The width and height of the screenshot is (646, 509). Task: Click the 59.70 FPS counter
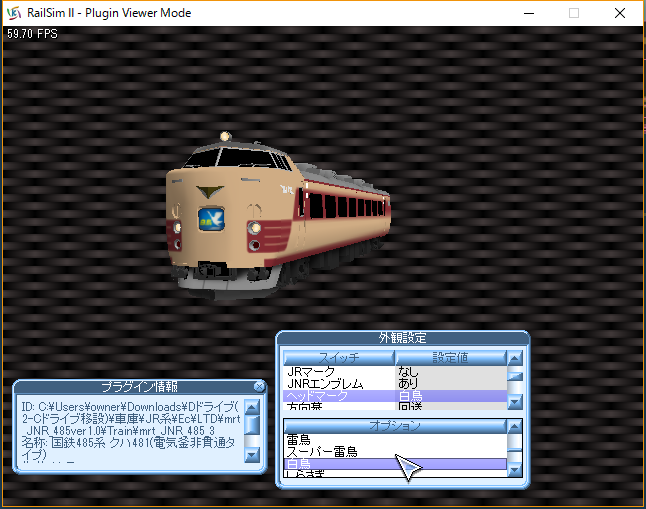[x=32, y=34]
